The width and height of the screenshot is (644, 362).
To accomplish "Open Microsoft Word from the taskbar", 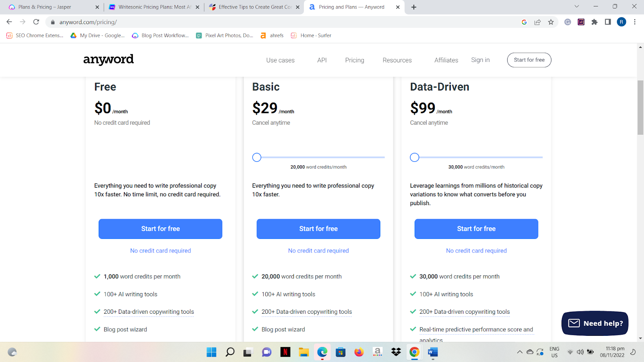I will click(433, 352).
